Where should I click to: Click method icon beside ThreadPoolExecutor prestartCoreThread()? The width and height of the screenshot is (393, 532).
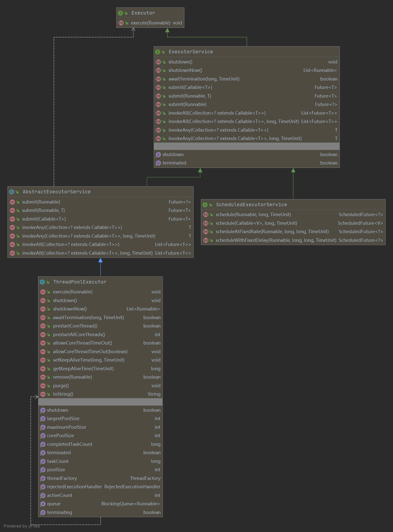[x=43, y=326]
